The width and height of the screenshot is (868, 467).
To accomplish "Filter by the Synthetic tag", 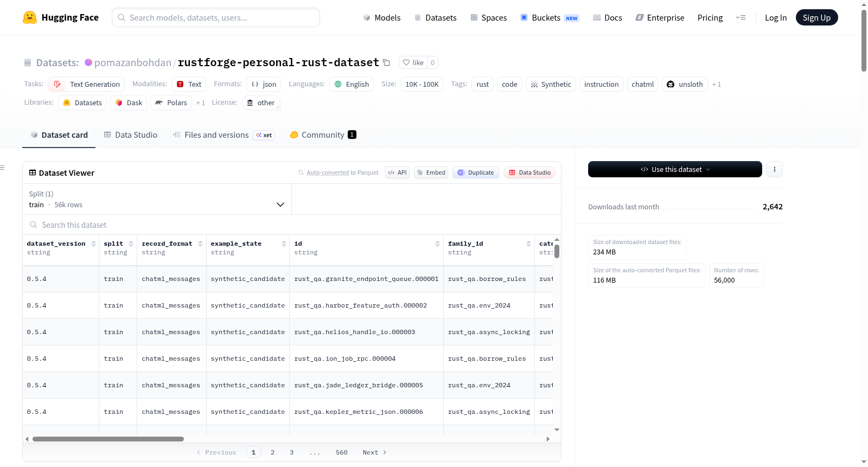I will click(x=551, y=84).
